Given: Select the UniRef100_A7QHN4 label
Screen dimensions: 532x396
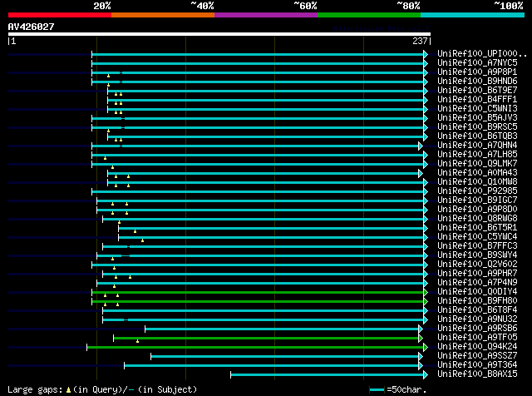Looking at the screenshot, I should [477, 146].
